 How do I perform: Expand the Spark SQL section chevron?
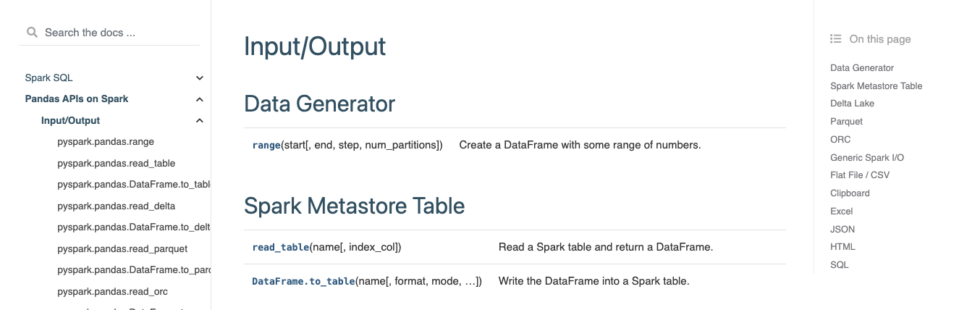[200, 78]
